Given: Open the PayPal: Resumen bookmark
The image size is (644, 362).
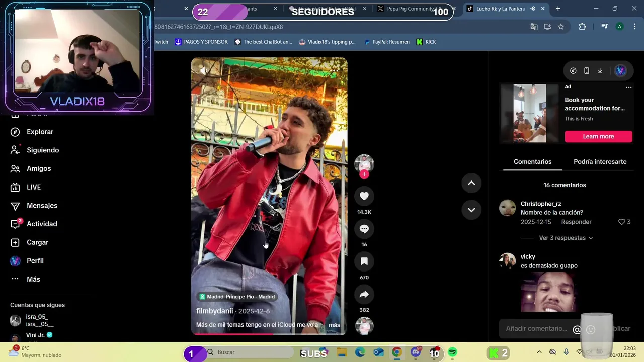Looking at the screenshot, I should [x=386, y=42].
